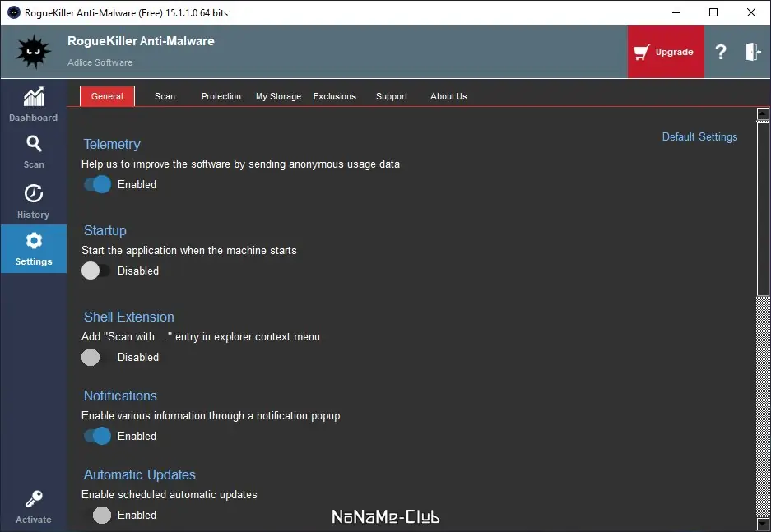Maximize the RogueKiller window
The width and height of the screenshot is (771, 532).
(713, 12)
